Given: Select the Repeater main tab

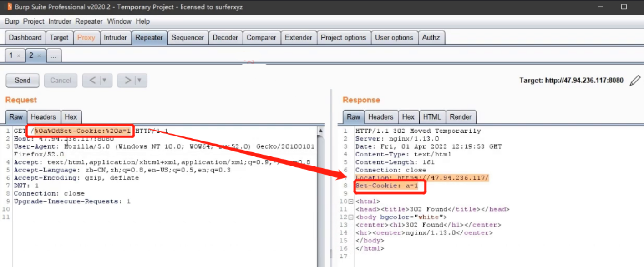Looking at the screenshot, I should (149, 38).
